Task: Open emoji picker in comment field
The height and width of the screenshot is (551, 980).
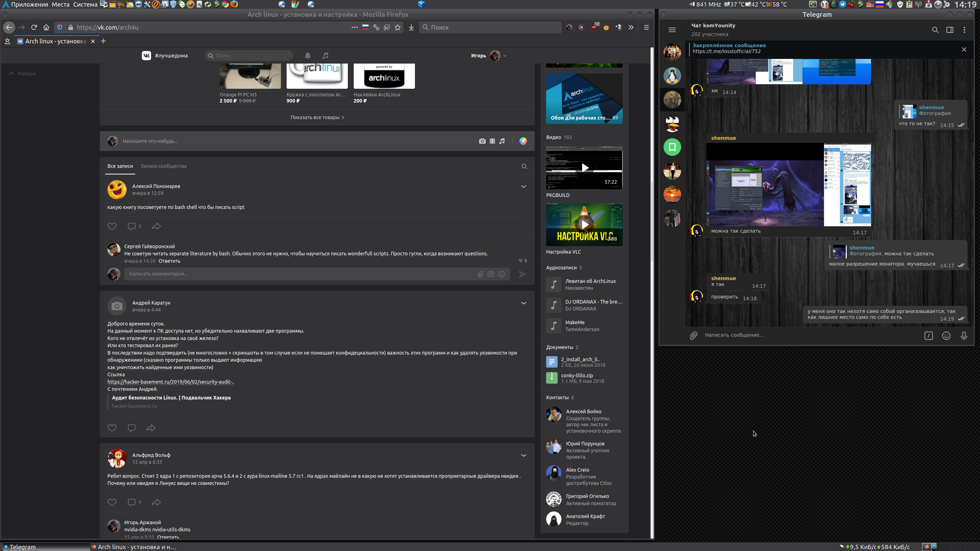Action: tap(502, 274)
